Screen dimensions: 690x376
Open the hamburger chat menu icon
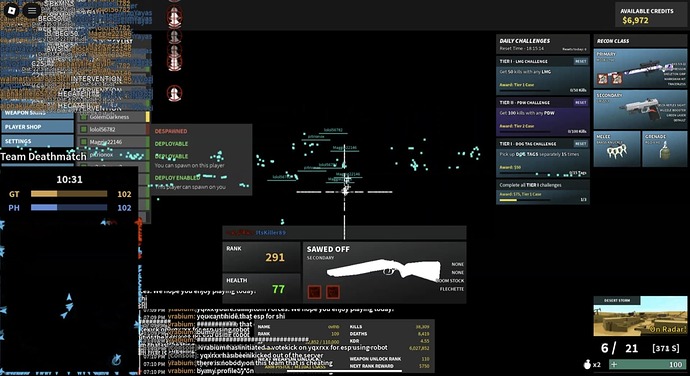[32, 10]
